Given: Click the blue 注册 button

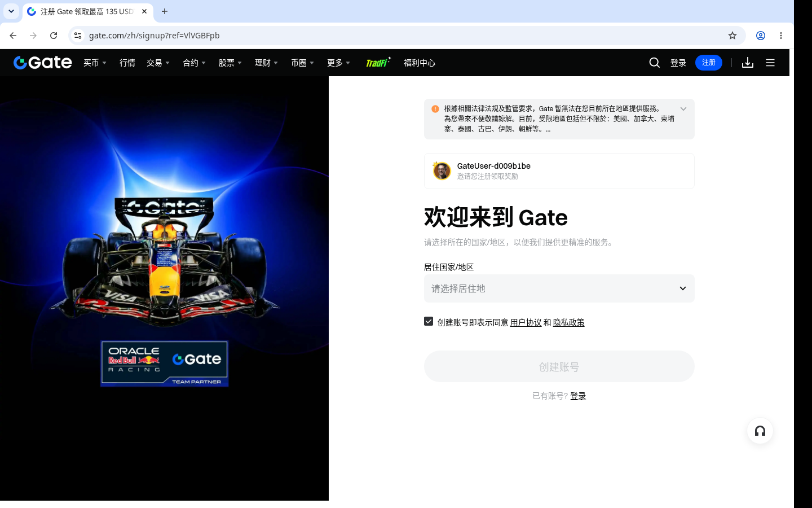Looking at the screenshot, I should 709,63.
